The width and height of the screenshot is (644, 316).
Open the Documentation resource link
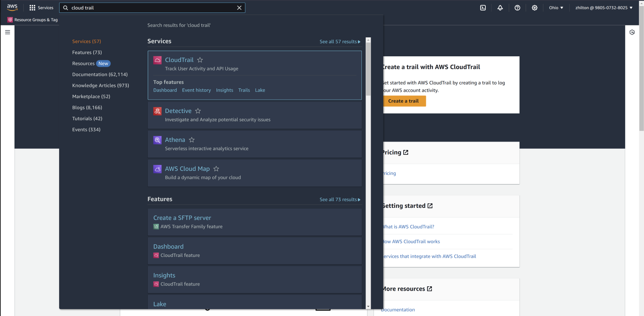point(398,310)
